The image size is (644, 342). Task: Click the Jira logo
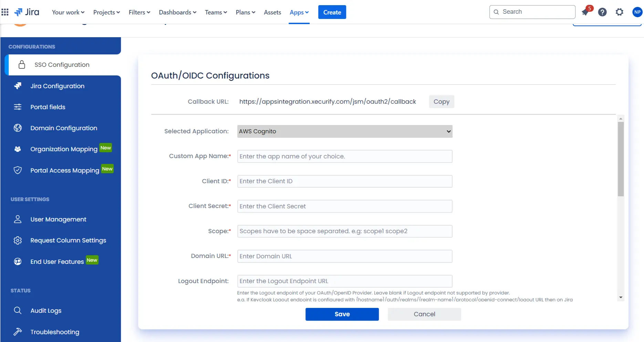click(27, 12)
